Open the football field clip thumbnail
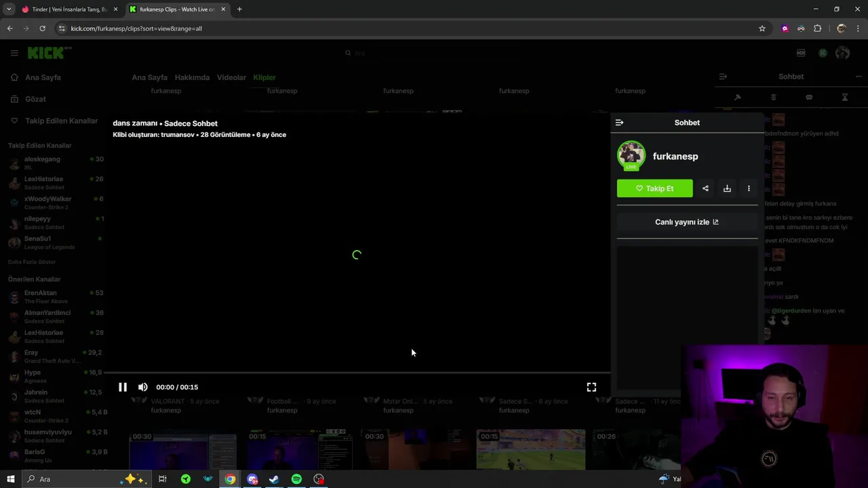Image resolution: width=868 pixels, height=488 pixels. 530,449
